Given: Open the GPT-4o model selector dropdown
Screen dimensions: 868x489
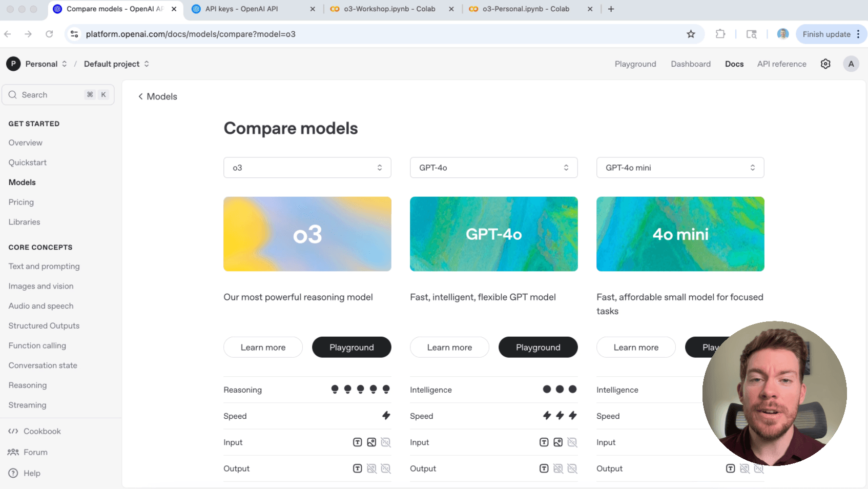Looking at the screenshot, I should [494, 168].
